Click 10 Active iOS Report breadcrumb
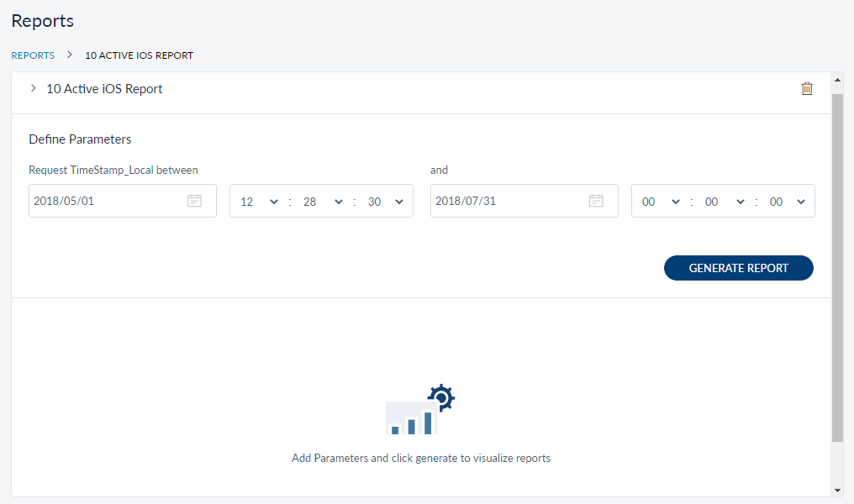Screen dimensions: 854x504 coord(140,55)
